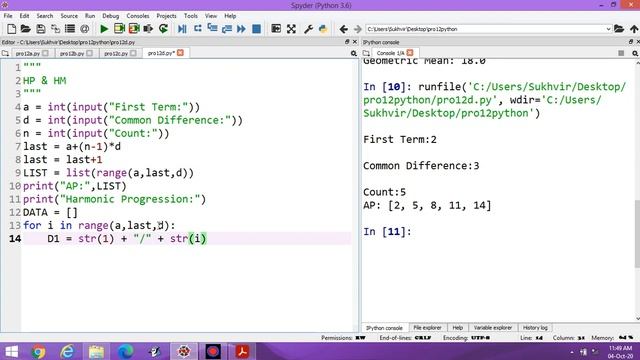Undock the Editor pane
The height and width of the screenshot is (360, 640).
click(347, 42)
